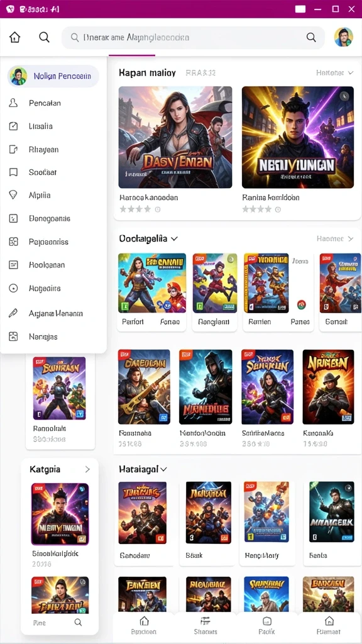Click the search bar's right magnifier icon
Image resolution: width=362 pixels, height=644 pixels.
click(x=311, y=37)
